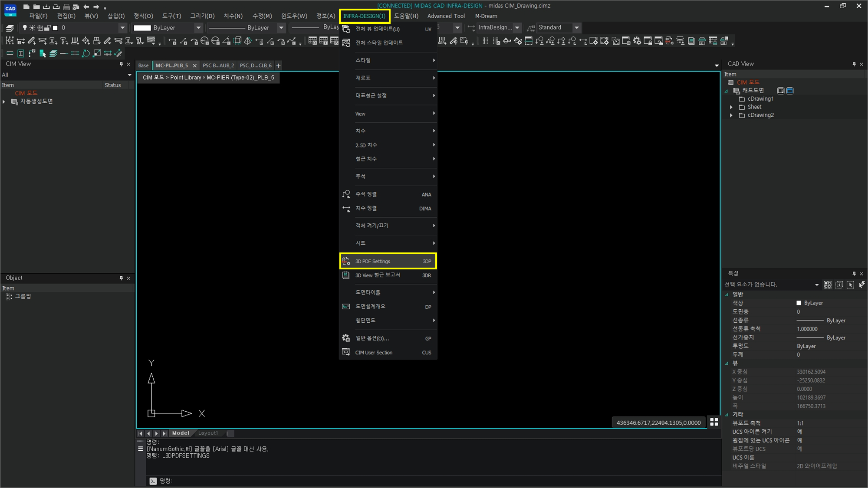Switch to the PSC B...AUB_2 tab
This screenshot has height=488, width=868.
(x=218, y=66)
